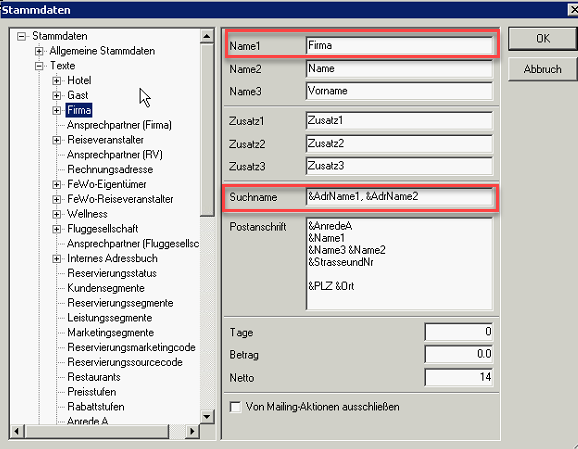578x449 pixels.
Task: Select Restaurants in the tree
Action: pos(94,377)
